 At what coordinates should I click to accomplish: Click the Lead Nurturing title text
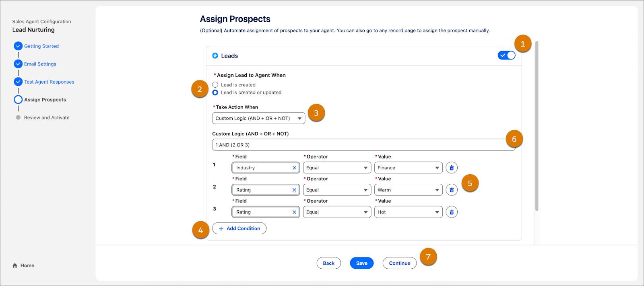(33, 30)
